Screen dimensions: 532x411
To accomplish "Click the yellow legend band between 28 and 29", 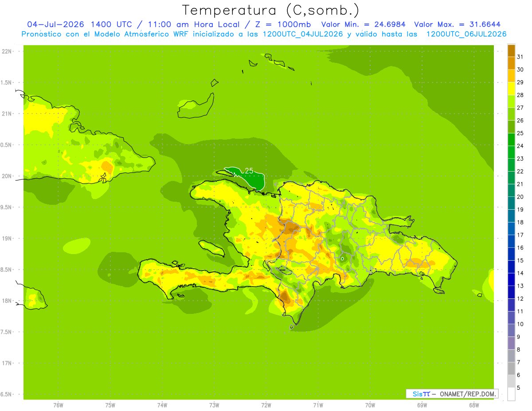I will [x=511, y=89].
